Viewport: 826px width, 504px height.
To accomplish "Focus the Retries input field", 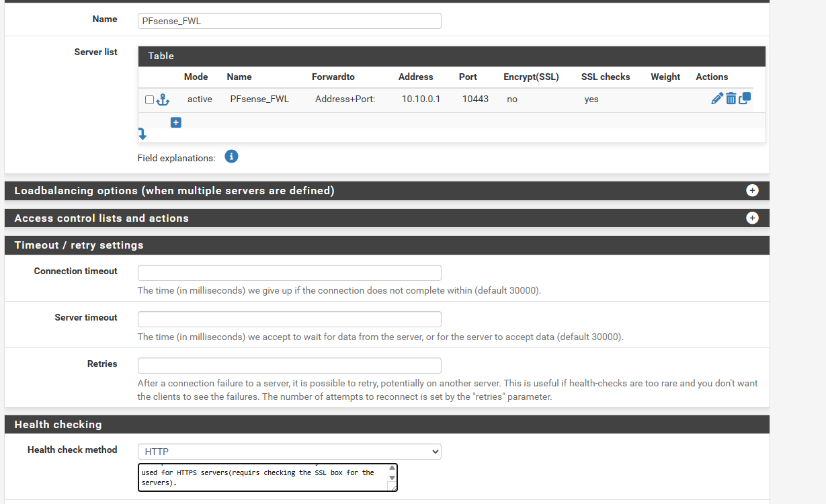I will pyautogui.click(x=290, y=366).
